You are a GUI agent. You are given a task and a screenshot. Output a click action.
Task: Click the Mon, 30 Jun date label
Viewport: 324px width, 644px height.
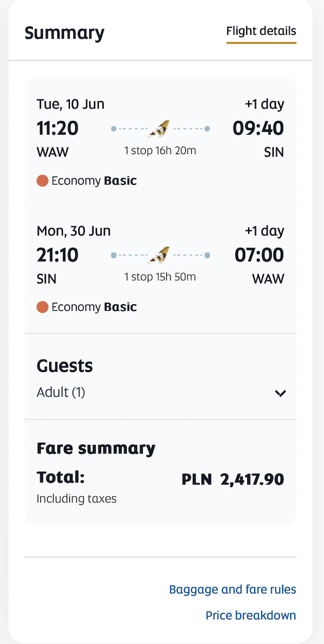click(x=74, y=231)
